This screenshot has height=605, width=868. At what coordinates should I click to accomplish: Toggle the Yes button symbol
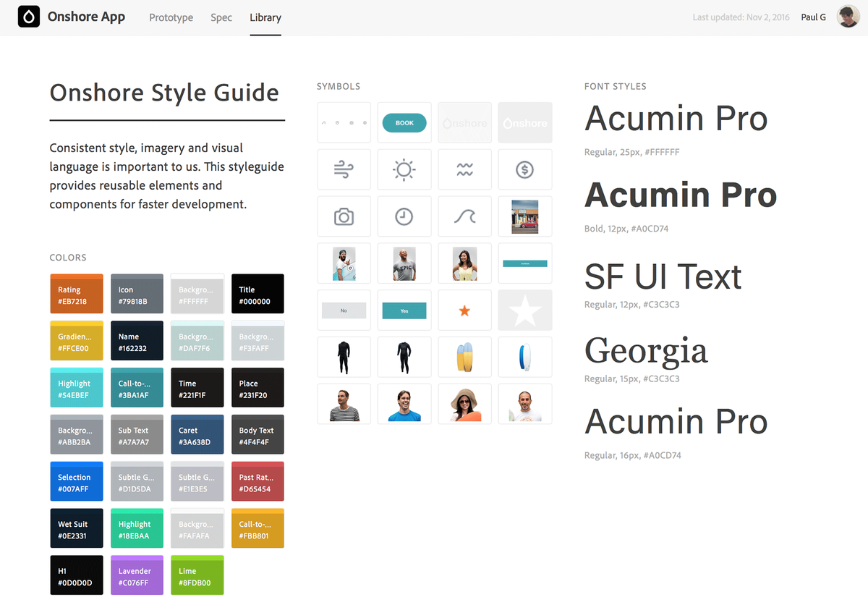click(x=404, y=310)
